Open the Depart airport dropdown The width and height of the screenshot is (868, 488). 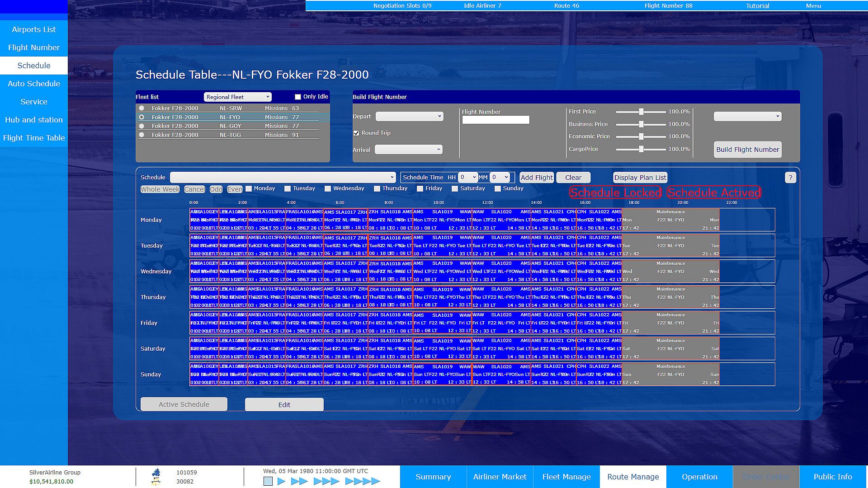click(x=409, y=117)
